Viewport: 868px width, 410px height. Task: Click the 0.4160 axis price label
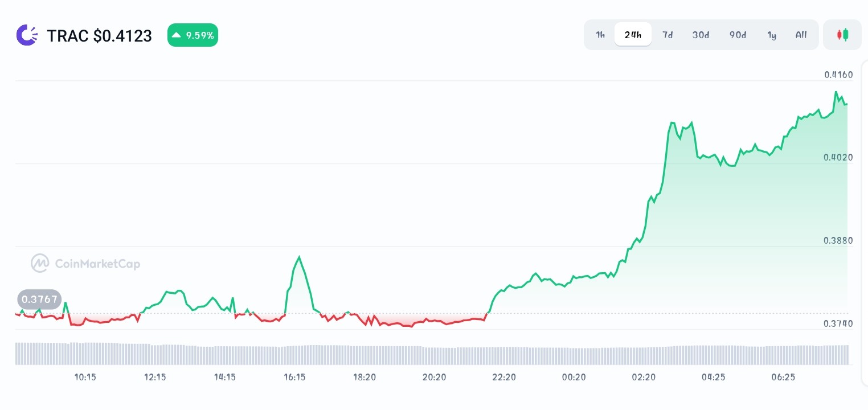(837, 75)
